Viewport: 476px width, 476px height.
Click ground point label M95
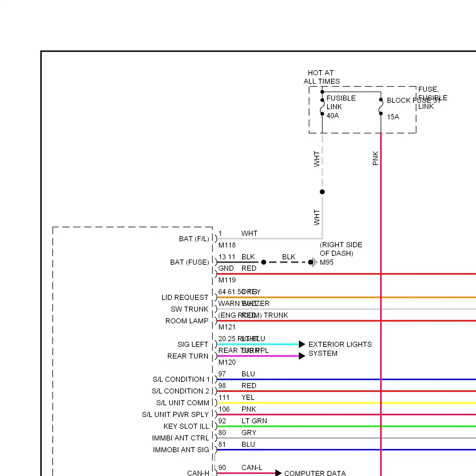(327, 262)
